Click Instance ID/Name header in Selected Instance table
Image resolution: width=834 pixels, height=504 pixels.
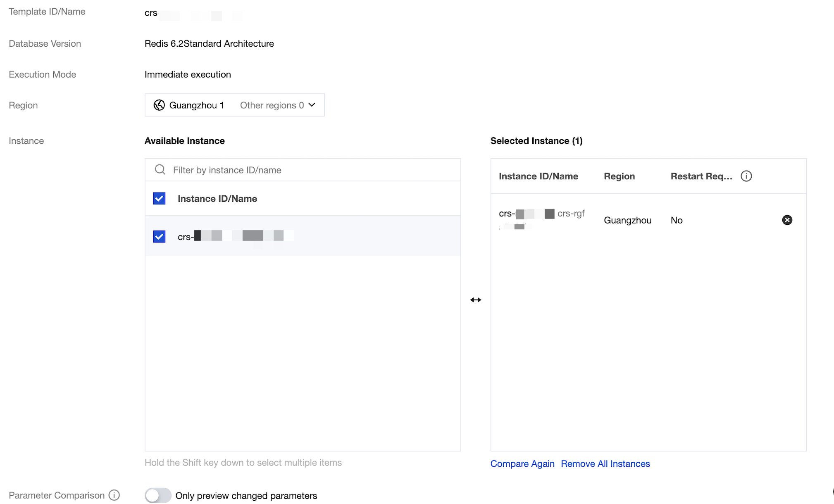[x=538, y=176]
